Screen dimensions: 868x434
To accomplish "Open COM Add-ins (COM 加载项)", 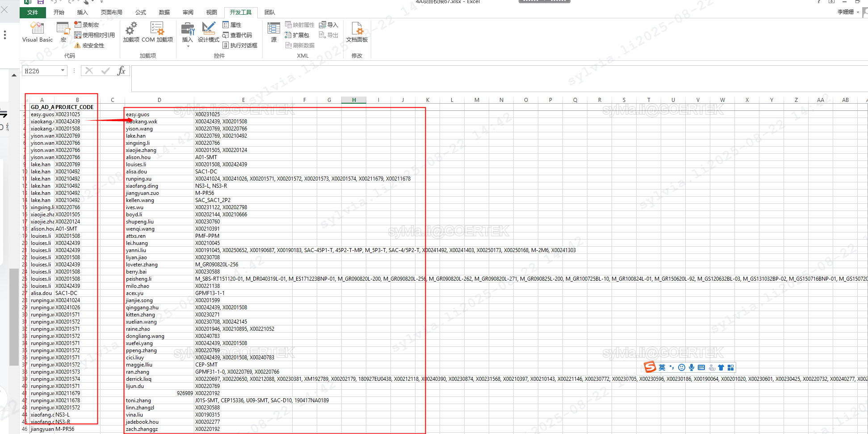I will pos(157,32).
